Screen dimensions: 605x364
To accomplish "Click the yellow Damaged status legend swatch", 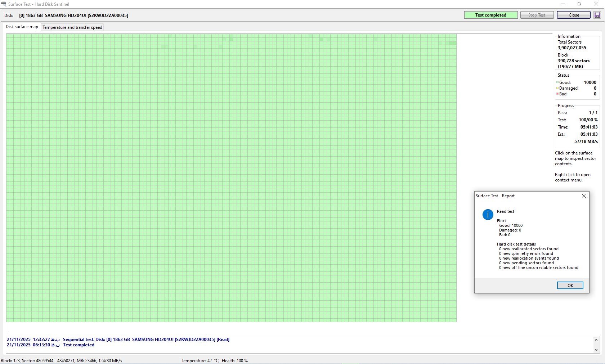I will tap(557, 88).
